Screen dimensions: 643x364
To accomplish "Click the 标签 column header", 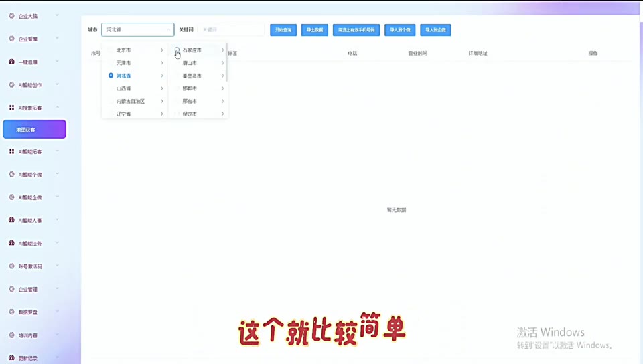I will pos(232,54).
